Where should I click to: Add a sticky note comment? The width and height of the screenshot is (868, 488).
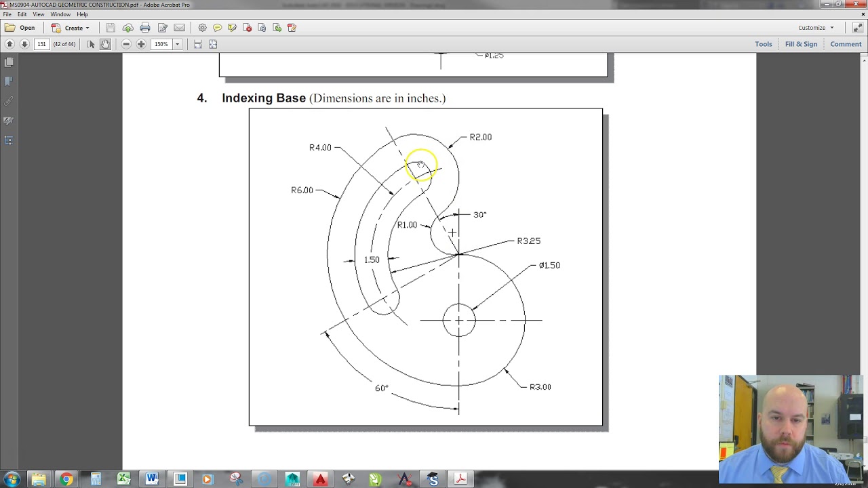217,28
